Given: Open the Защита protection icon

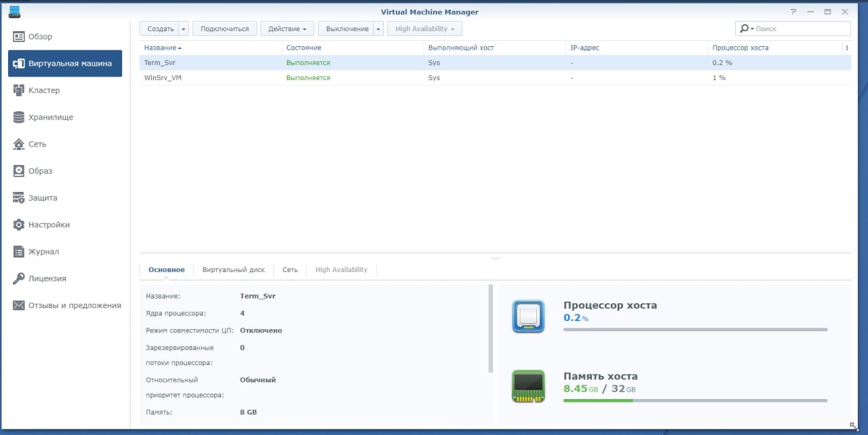Looking at the screenshot, I should [x=19, y=197].
